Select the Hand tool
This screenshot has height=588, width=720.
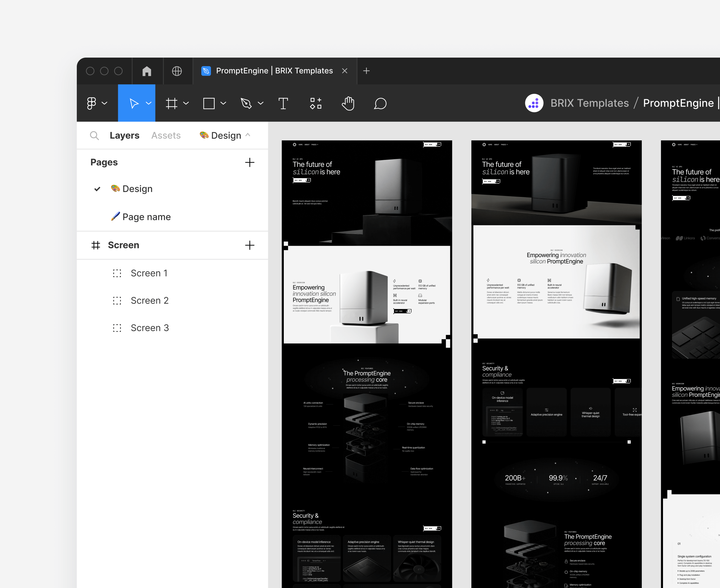(x=348, y=103)
